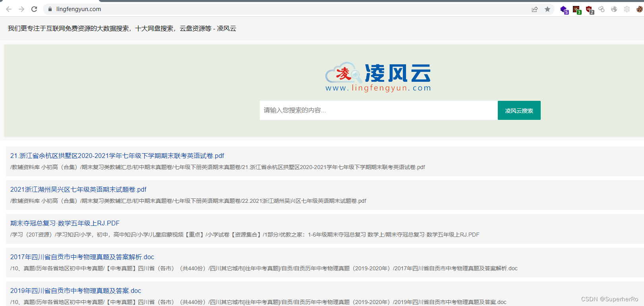
Task: Open 2019年四川省自贡市中考物理真题及答案.doc link
Action: click(x=76, y=291)
